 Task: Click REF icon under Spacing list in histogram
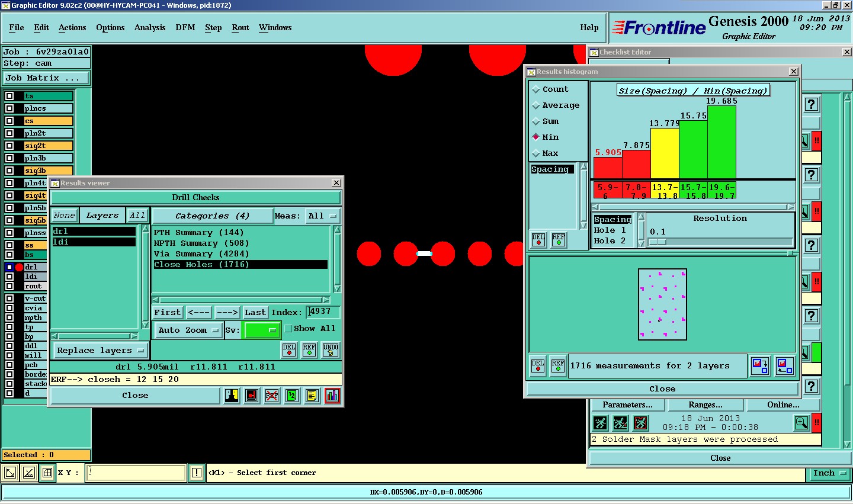(x=559, y=239)
